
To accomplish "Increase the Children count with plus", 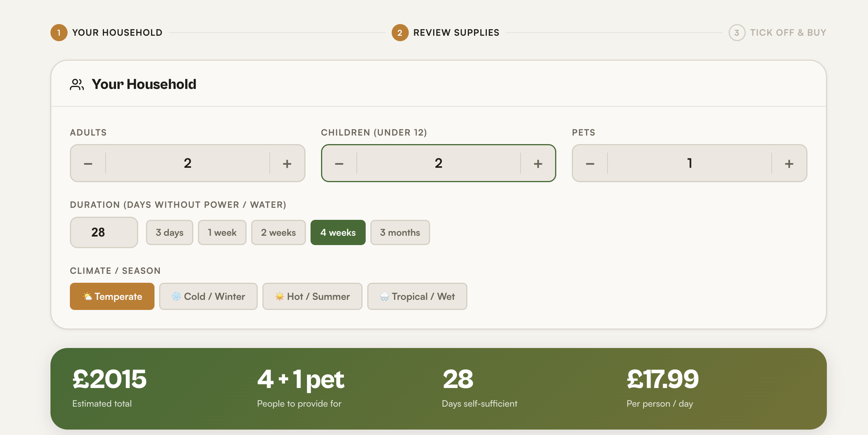I will click(538, 164).
